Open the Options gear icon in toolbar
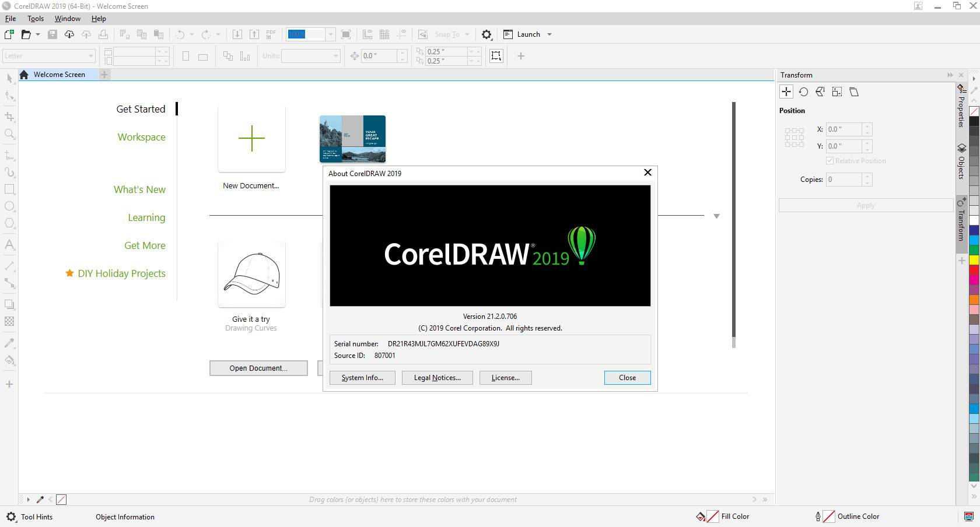This screenshot has width=980, height=527. pyautogui.click(x=487, y=34)
